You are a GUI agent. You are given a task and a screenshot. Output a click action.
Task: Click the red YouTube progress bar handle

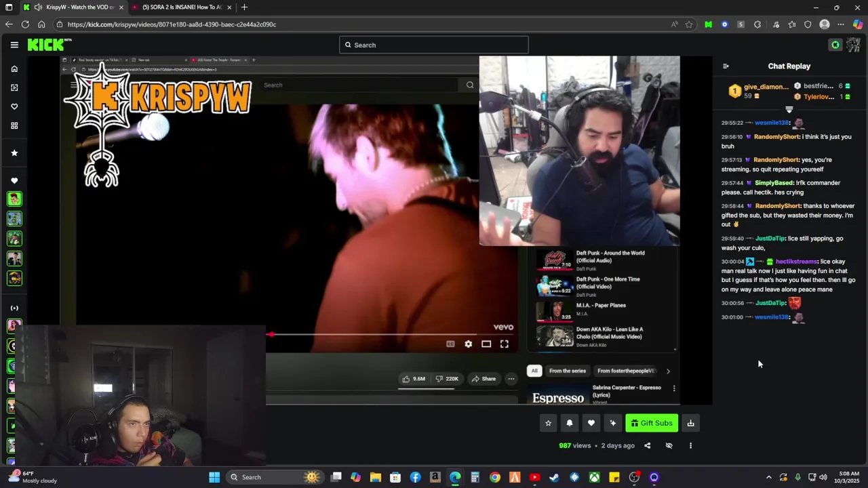coord(271,334)
